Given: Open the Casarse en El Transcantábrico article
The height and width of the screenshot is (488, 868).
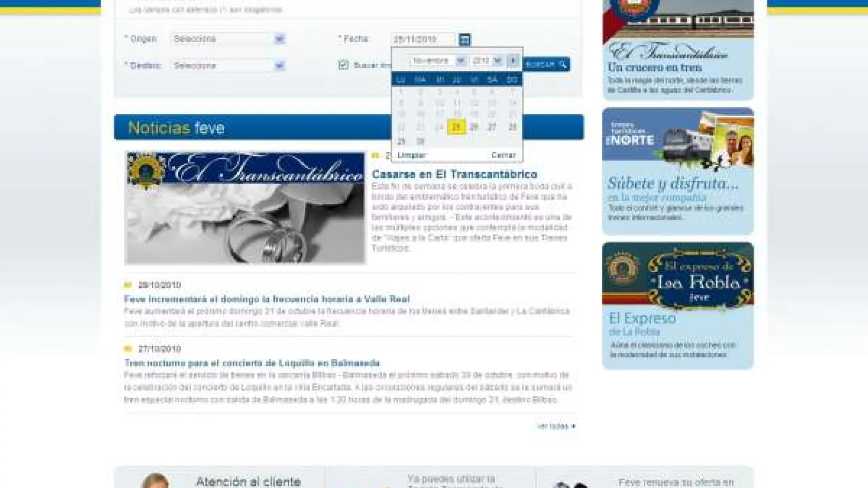Looking at the screenshot, I should coord(455,174).
